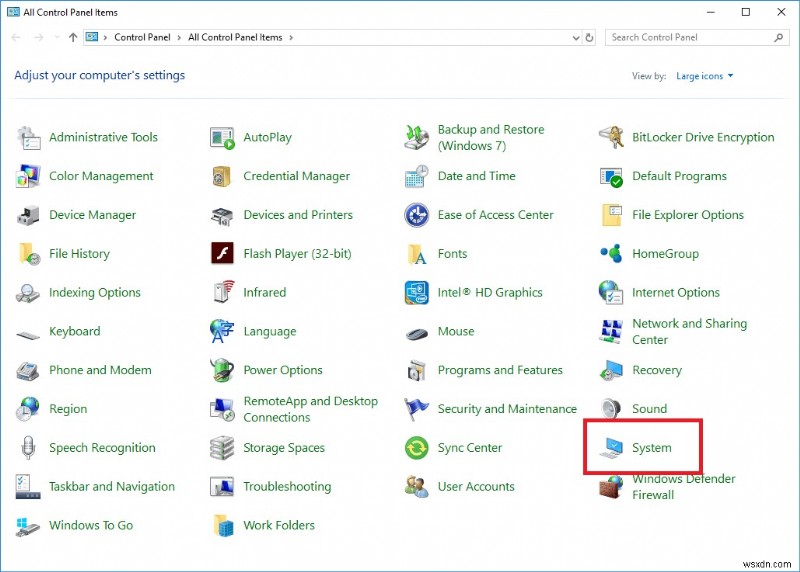Open the Storage Spaces icon
This screenshot has width=800, height=572.
click(222, 448)
